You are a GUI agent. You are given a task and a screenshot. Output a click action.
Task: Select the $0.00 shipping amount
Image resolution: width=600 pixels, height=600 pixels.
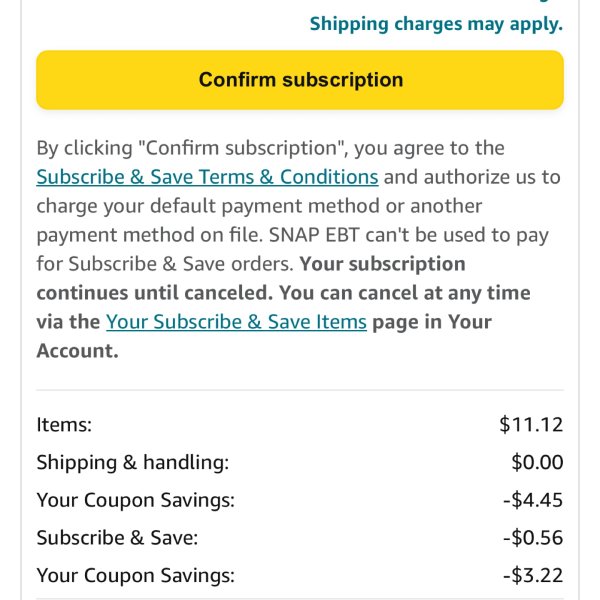pyautogui.click(x=537, y=462)
